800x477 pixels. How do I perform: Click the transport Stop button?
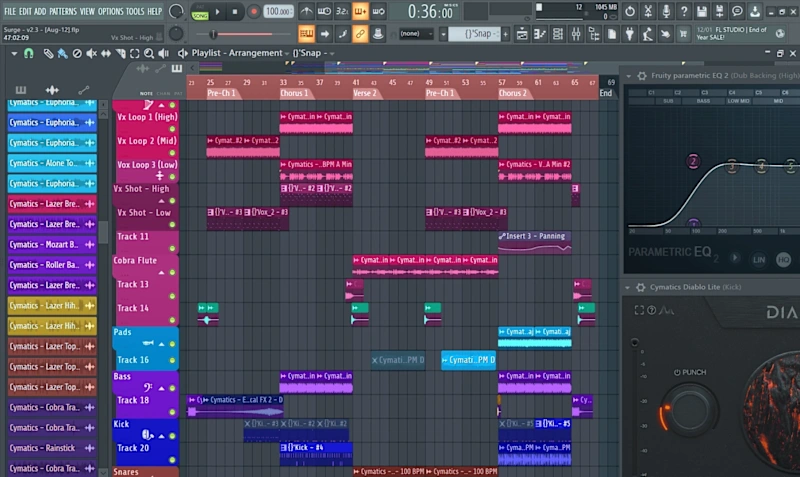point(235,12)
